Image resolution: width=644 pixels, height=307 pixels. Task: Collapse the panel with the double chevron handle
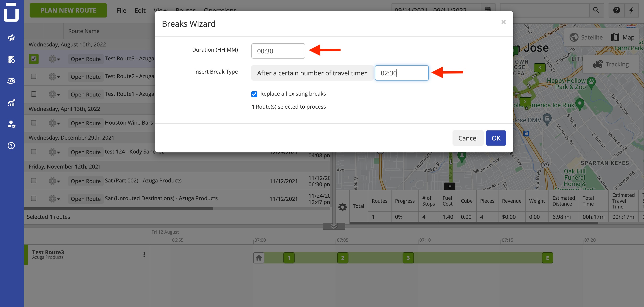point(334,226)
